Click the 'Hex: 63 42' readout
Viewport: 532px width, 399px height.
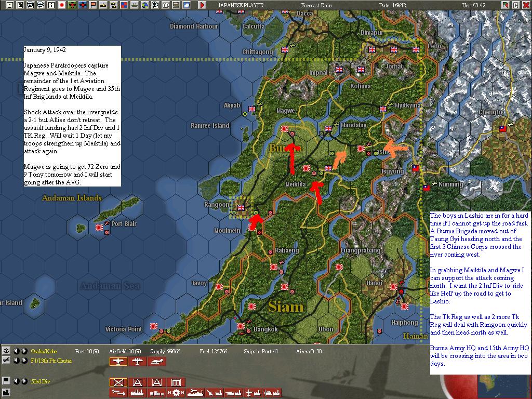click(474, 5)
